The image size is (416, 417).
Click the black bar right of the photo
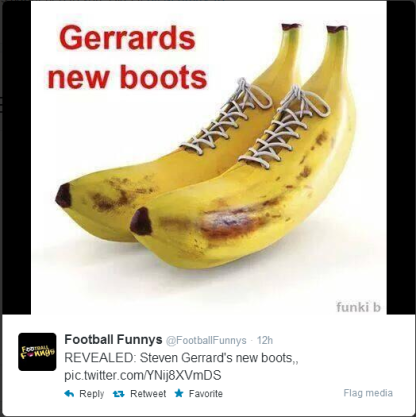coord(400,157)
